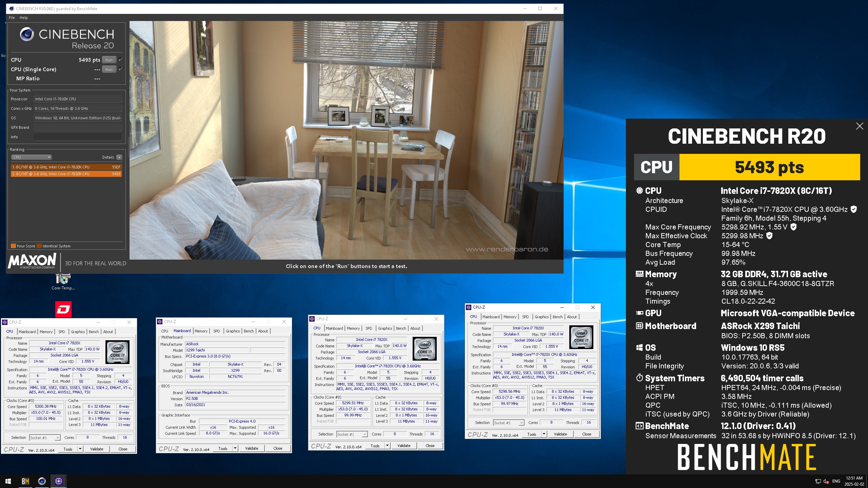
Task: Open Socket #1 selector in 5300.38 MHz CPU-Z
Action: pos(45,438)
